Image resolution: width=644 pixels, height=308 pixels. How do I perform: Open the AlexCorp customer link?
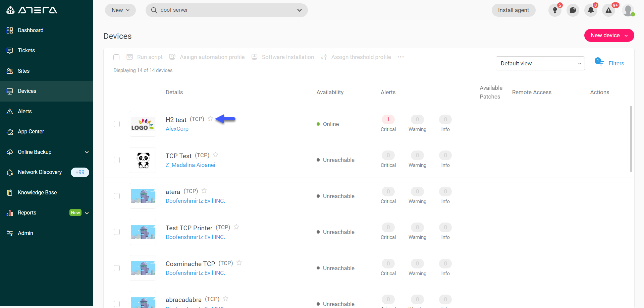(x=177, y=129)
